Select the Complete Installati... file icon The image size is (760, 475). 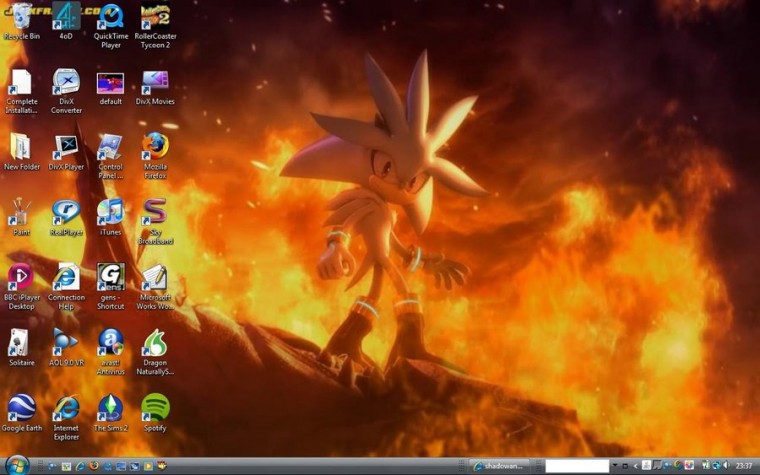tap(21, 91)
